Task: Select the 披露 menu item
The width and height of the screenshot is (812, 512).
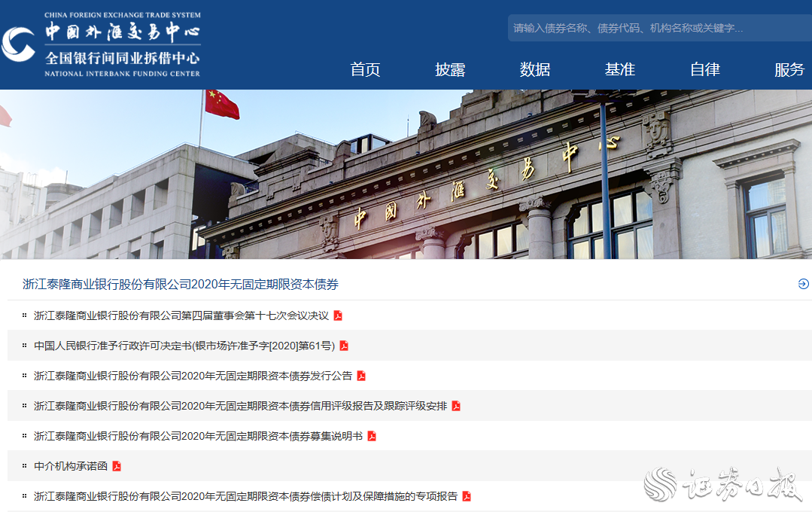Action: point(450,69)
